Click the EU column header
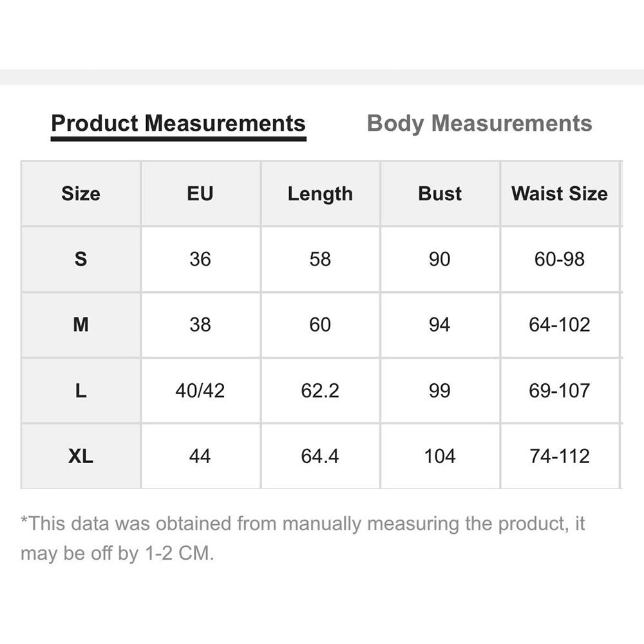 (x=200, y=194)
